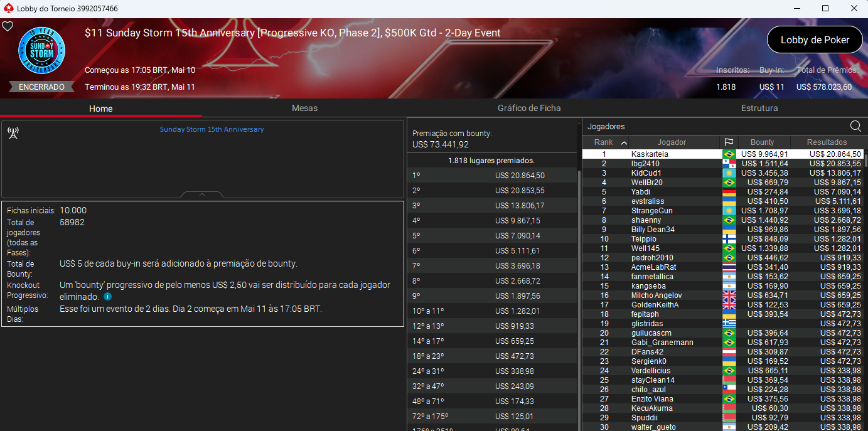The width and height of the screenshot is (868, 431).
Task: Open the Mesas tab
Action: 304,108
